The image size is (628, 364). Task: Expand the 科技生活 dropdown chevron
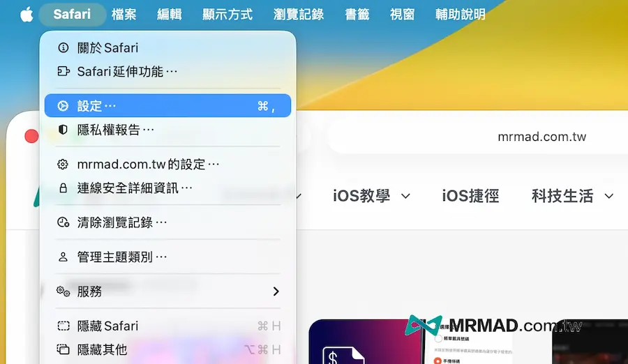tap(608, 196)
